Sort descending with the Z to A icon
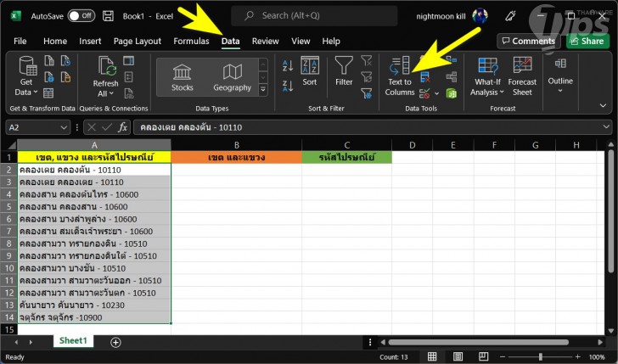Image resolution: width=618 pixels, height=364 pixels. (288, 85)
